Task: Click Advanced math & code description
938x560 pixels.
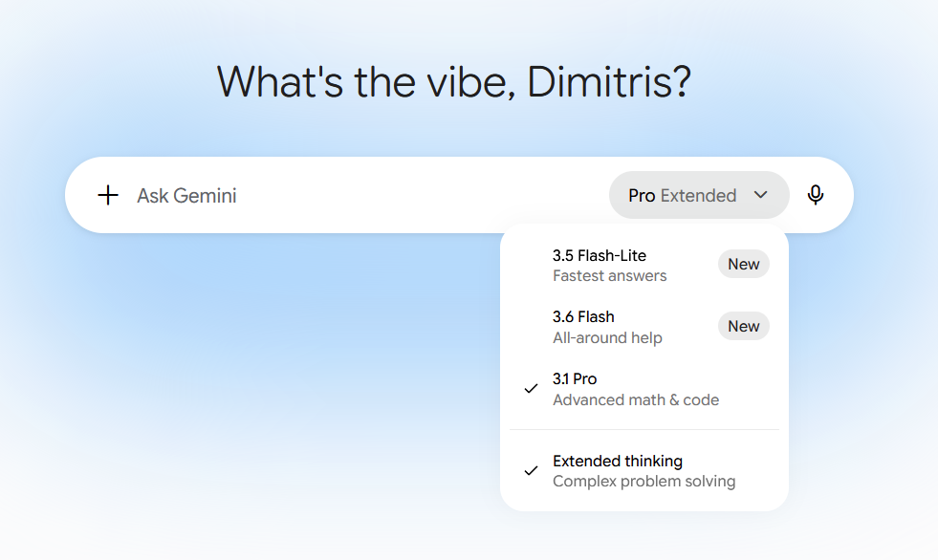Action: click(x=636, y=399)
